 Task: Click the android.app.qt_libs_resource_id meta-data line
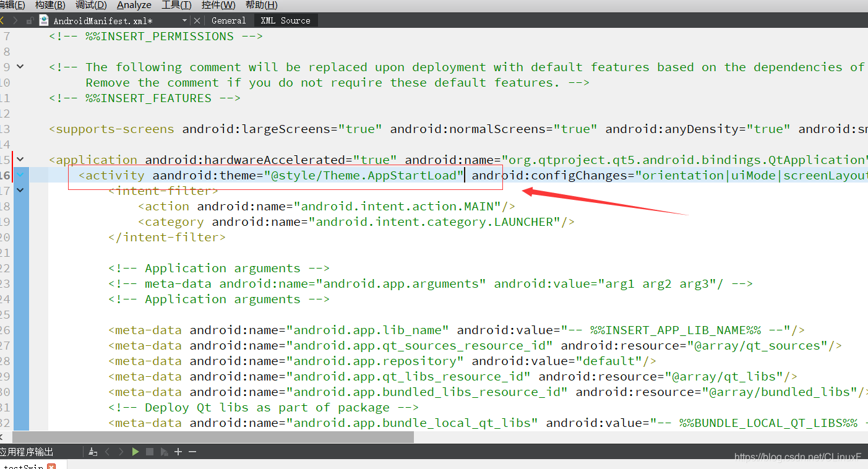(453, 376)
